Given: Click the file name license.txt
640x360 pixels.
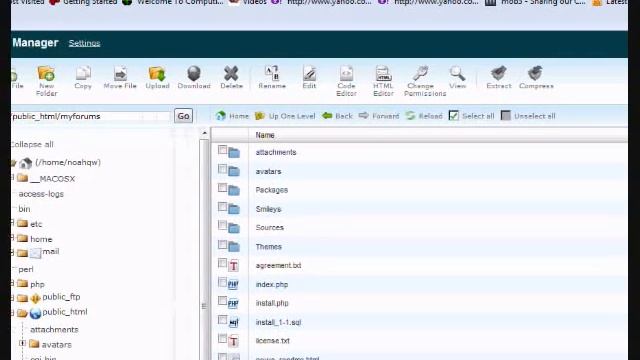Looking at the screenshot, I should [273, 341].
